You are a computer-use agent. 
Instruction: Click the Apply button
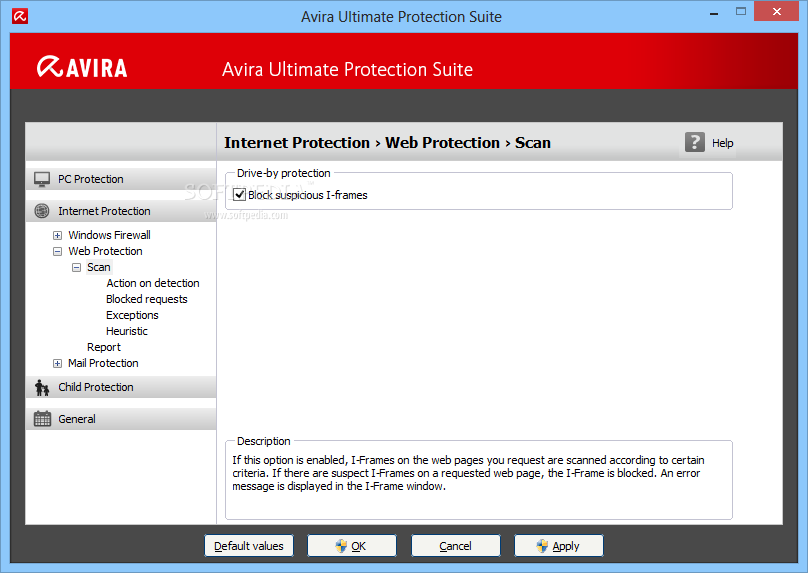pyautogui.click(x=559, y=546)
